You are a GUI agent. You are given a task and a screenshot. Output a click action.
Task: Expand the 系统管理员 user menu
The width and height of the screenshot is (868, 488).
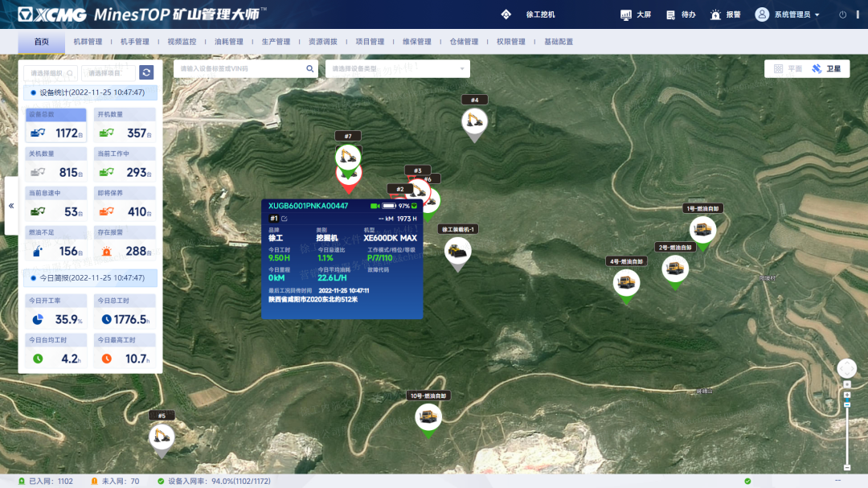point(788,14)
